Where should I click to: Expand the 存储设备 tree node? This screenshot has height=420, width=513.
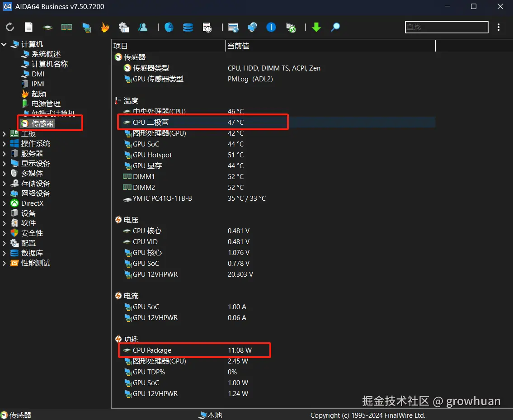click(x=4, y=184)
